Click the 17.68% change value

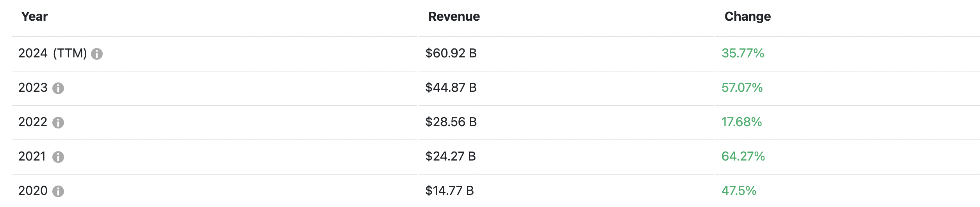coord(741,122)
